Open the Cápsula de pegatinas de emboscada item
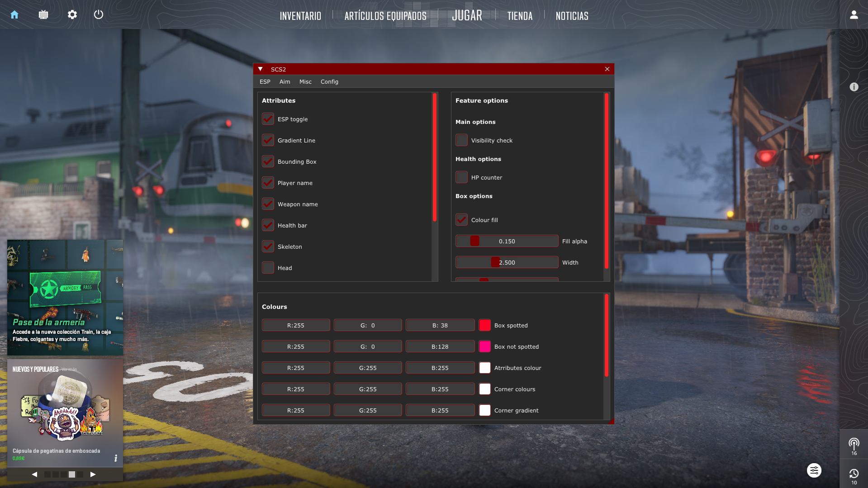Screen dimensions: 868x488 65,413
